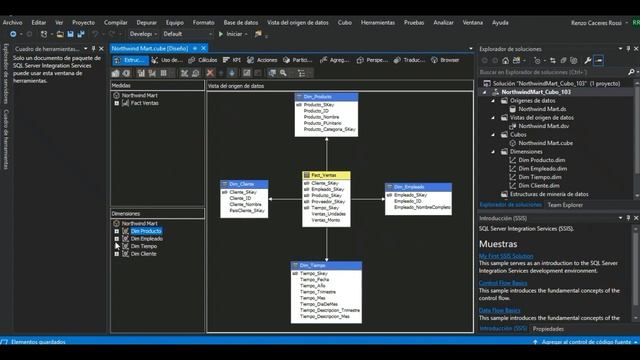Screen dimensions: 640x360
Task: Click the Home icon in Solution Explorer
Action: coord(505,61)
